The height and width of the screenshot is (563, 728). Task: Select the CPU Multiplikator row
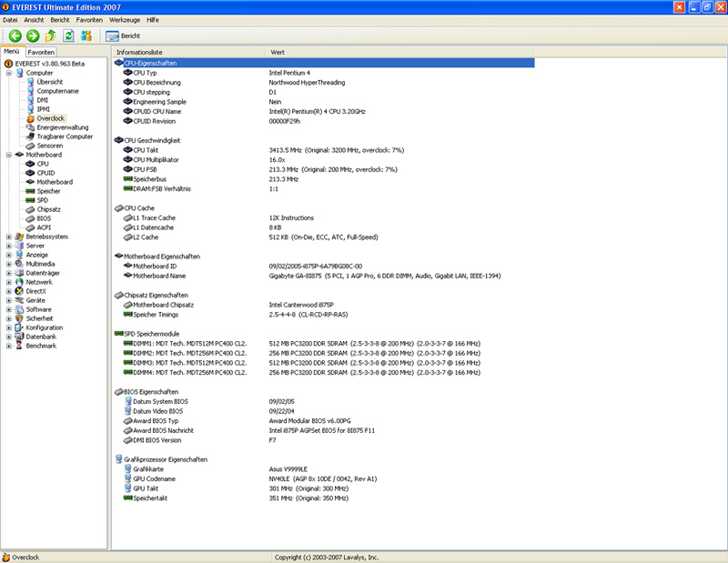click(x=324, y=160)
